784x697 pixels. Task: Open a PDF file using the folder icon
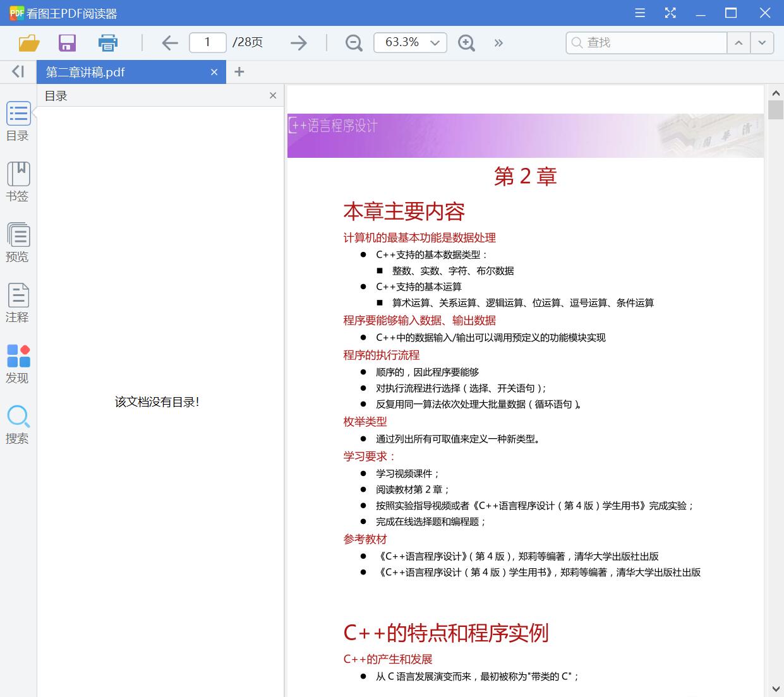click(x=28, y=43)
